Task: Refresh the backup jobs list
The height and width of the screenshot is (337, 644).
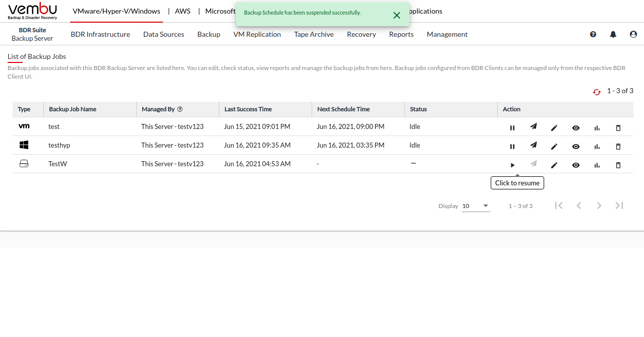Action: tap(597, 92)
